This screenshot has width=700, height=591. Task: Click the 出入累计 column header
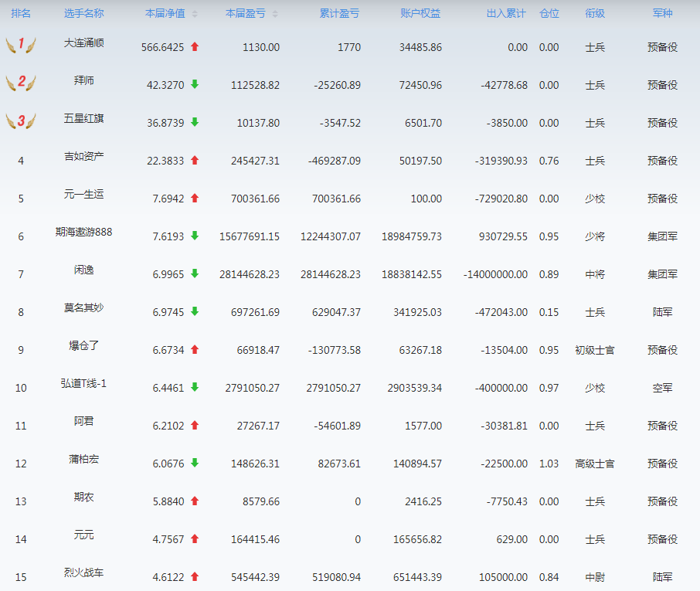pos(506,13)
